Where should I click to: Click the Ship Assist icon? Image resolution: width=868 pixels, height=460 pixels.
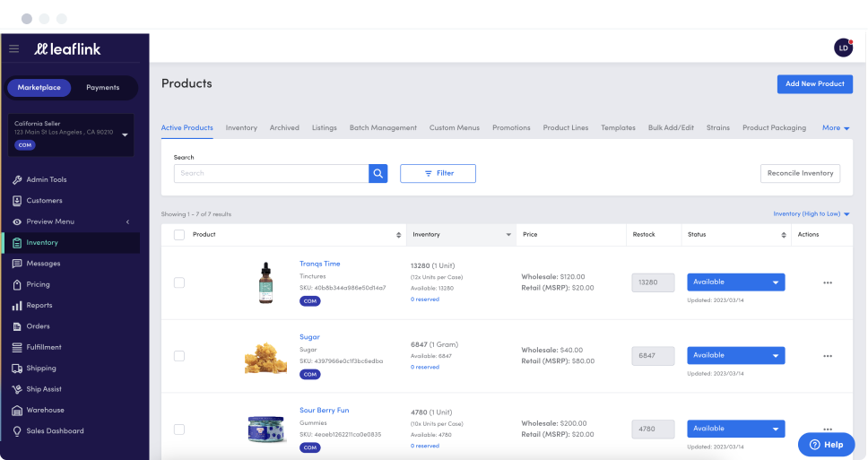coord(17,389)
